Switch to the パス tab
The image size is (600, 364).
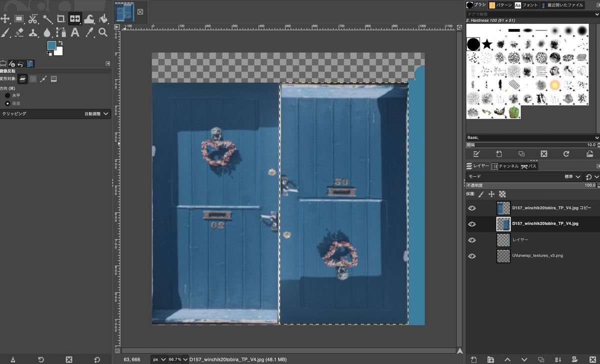pos(529,166)
